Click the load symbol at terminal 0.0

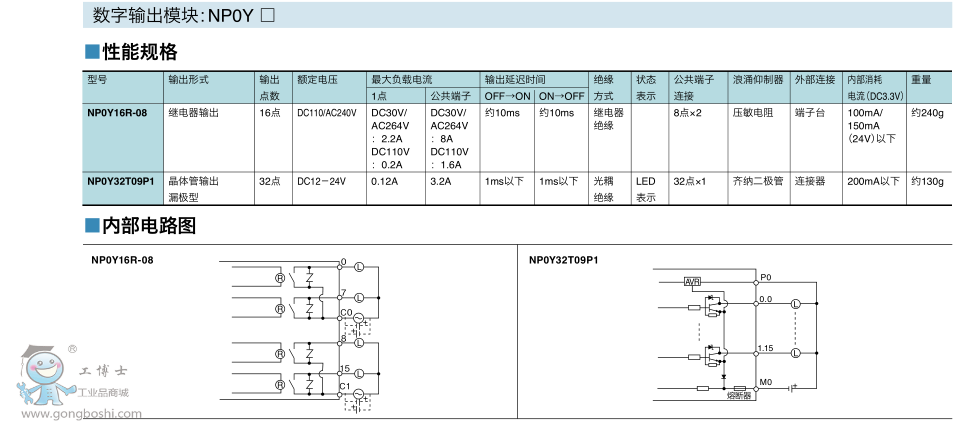pyautogui.click(x=796, y=304)
